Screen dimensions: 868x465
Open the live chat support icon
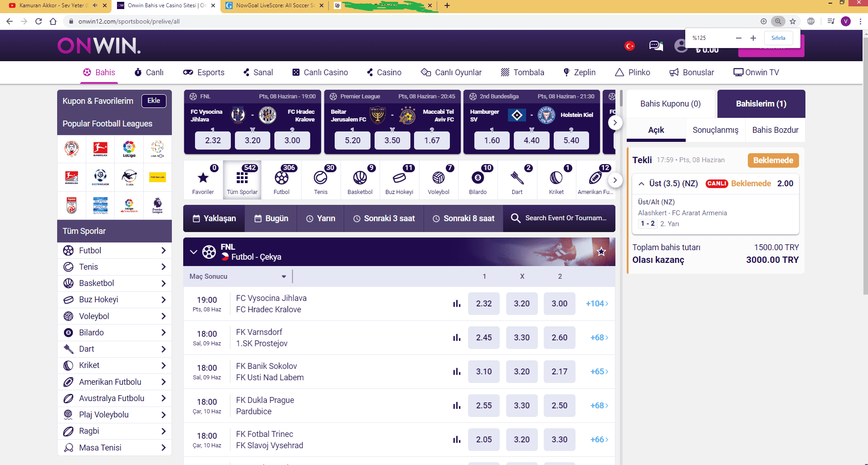pos(656,45)
